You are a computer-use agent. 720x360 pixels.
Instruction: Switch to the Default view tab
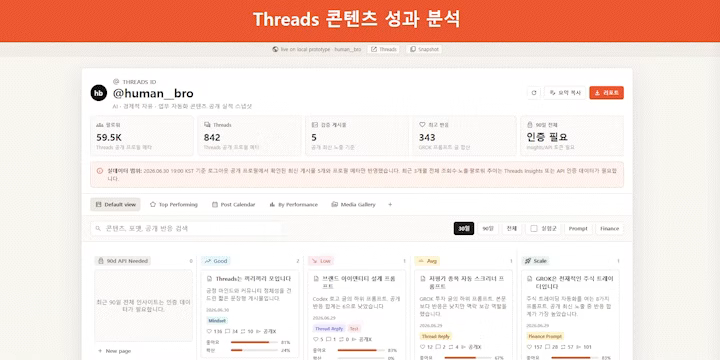pyautogui.click(x=115, y=204)
